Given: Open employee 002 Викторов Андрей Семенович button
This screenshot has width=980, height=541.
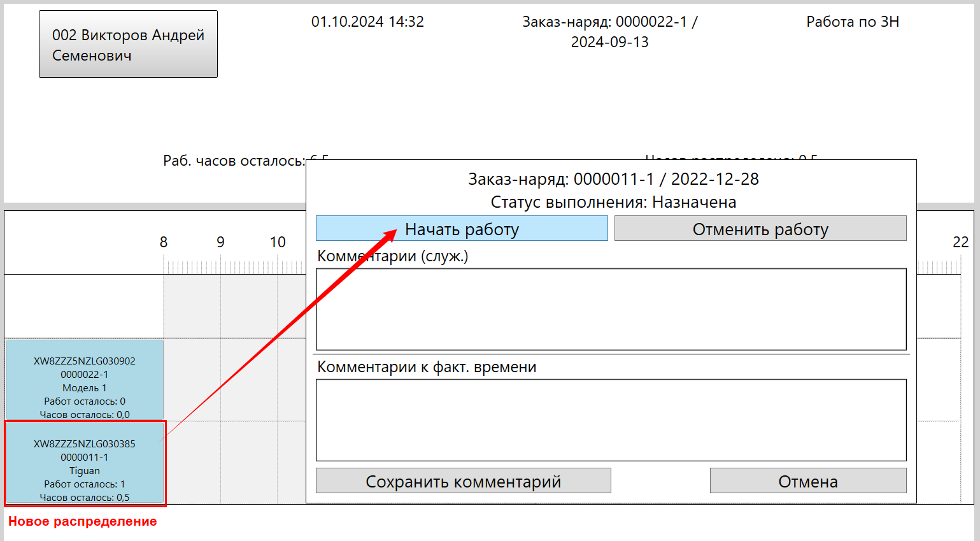Looking at the screenshot, I should [128, 45].
